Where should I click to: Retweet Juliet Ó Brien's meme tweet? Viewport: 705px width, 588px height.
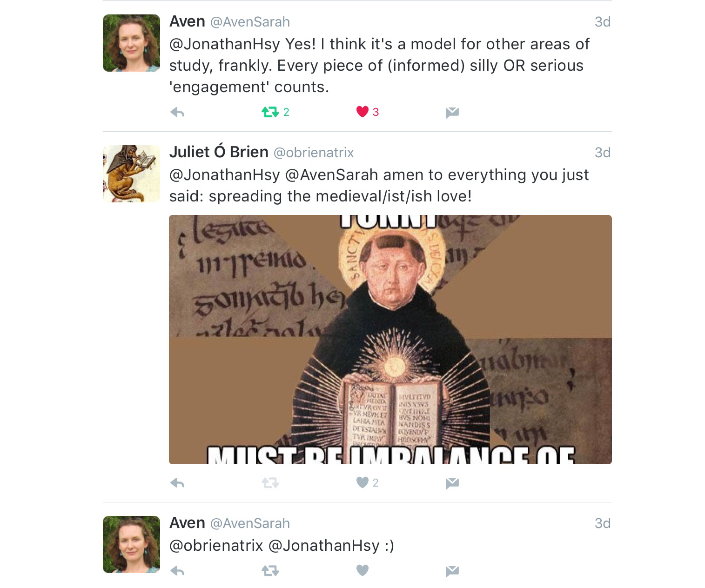(270, 483)
